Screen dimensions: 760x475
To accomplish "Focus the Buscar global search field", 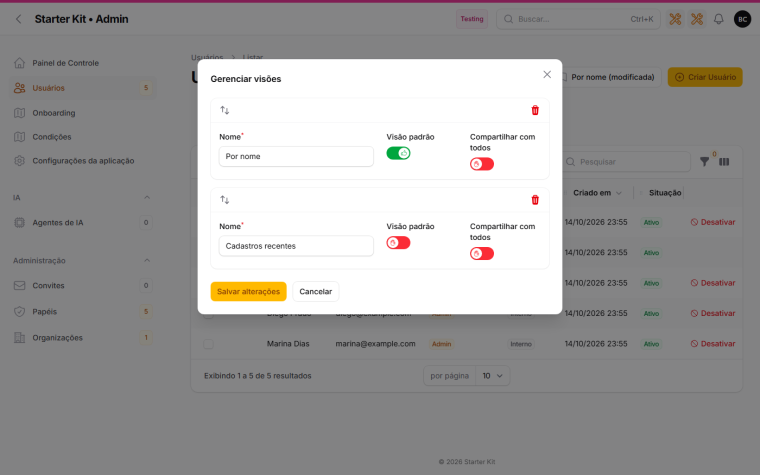I will (x=578, y=19).
